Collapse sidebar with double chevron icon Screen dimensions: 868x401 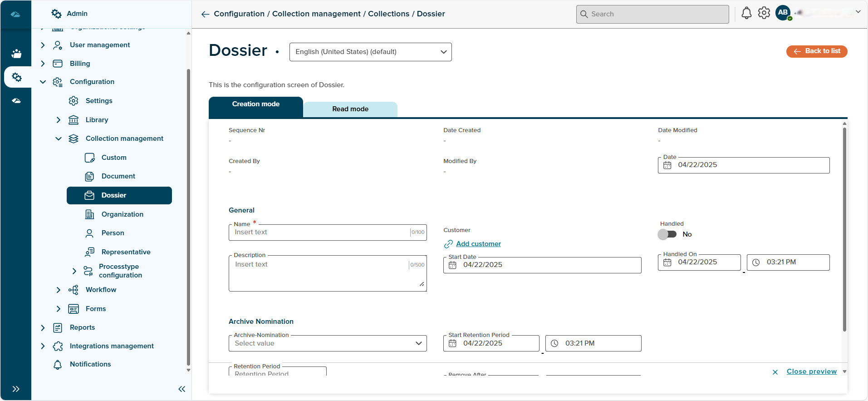pyautogui.click(x=182, y=389)
